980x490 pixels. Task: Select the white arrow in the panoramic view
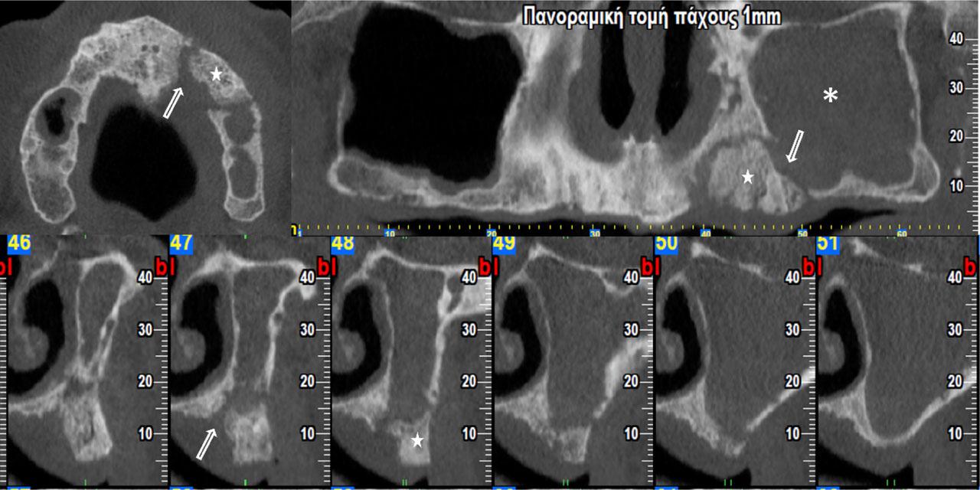(797, 146)
